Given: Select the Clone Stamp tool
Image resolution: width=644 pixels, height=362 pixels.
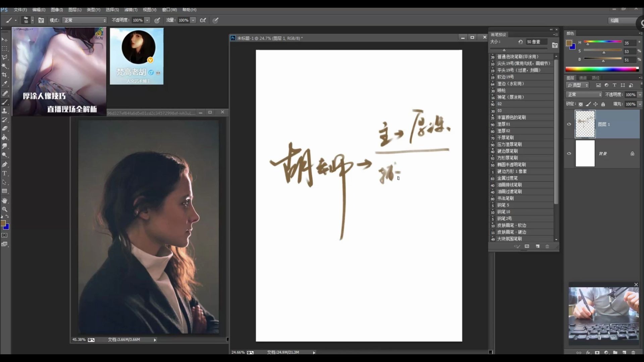Looking at the screenshot, I should (5, 111).
